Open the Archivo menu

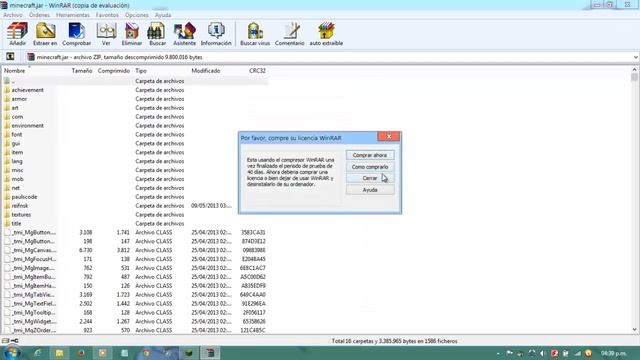[13, 15]
